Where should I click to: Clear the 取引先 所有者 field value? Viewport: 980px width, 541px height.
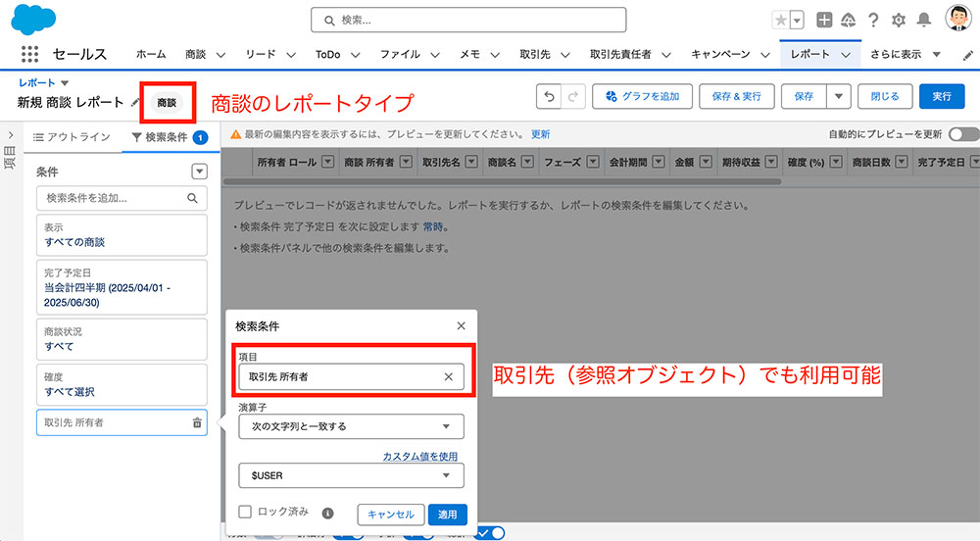448,376
